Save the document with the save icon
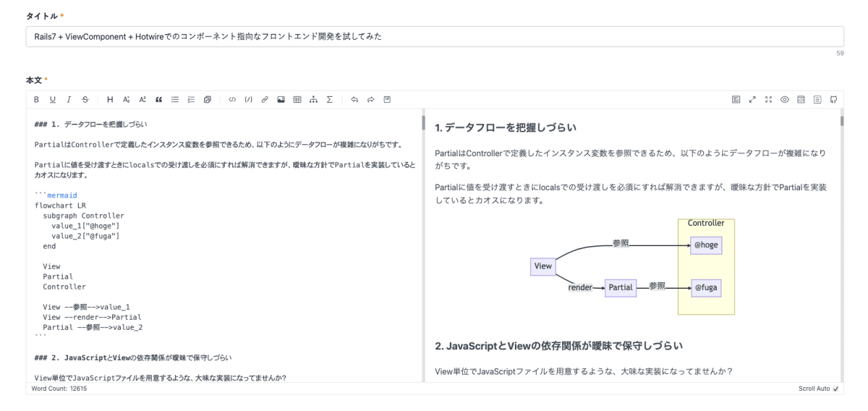The width and height of the screenshot is (868, 411). pos(387,98)
